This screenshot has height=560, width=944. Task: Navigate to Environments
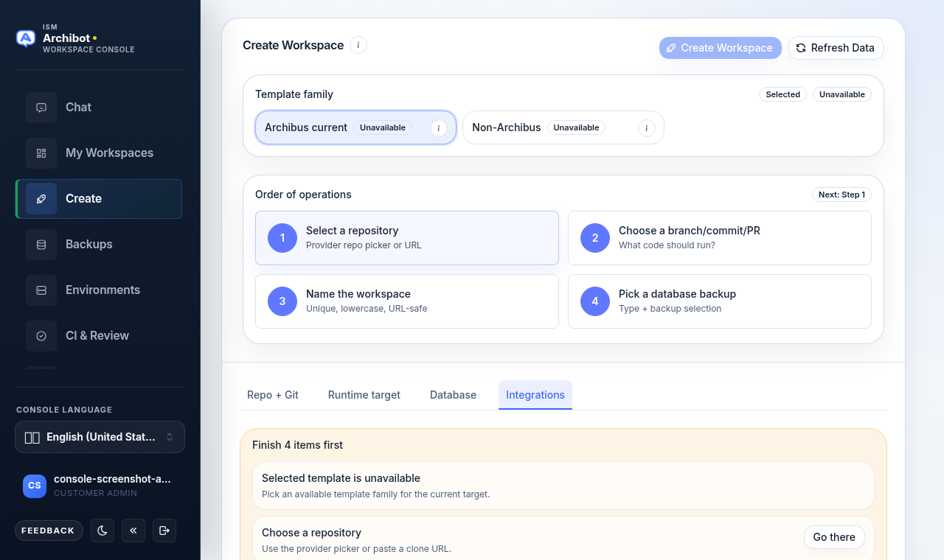click(99, 290)
